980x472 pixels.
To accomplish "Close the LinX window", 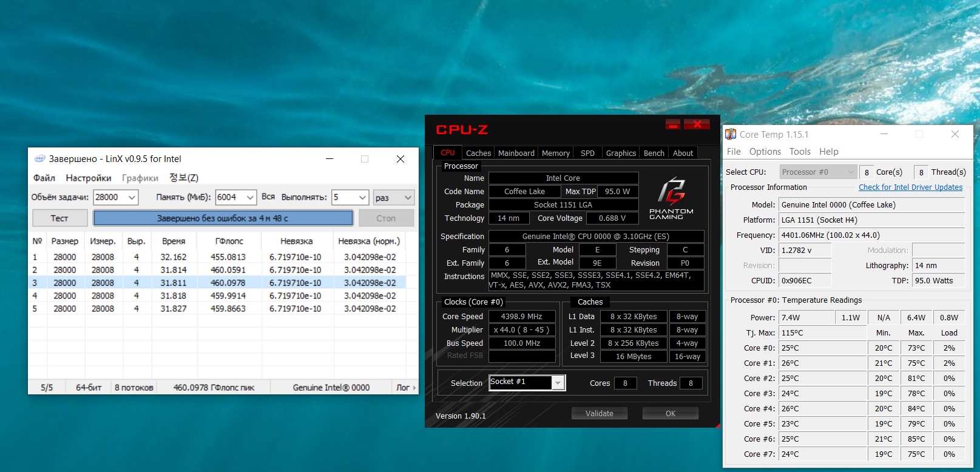I will (x=400, y=159).
